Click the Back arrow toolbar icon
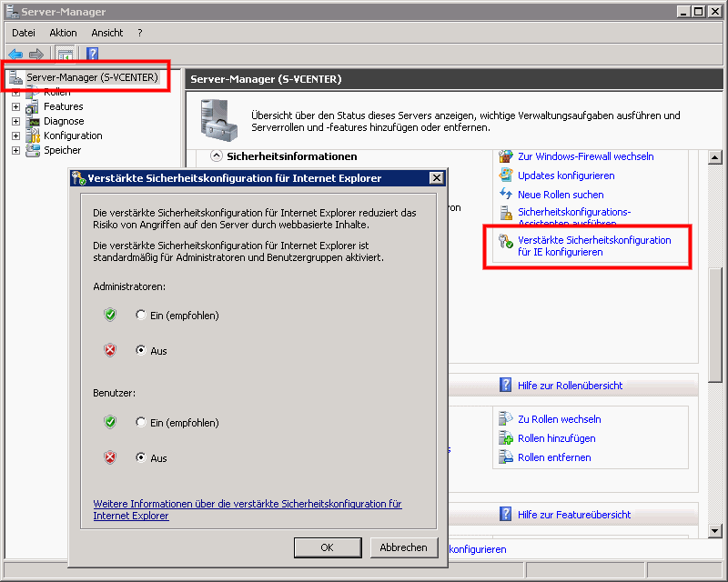The height and width of the screenshot is (582, 728). tap(15, 55)
